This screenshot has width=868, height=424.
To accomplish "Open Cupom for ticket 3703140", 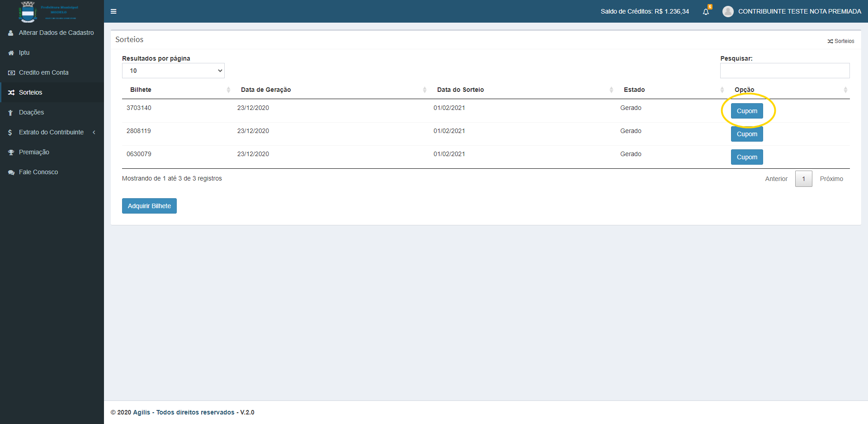I will tap(747, 111).
